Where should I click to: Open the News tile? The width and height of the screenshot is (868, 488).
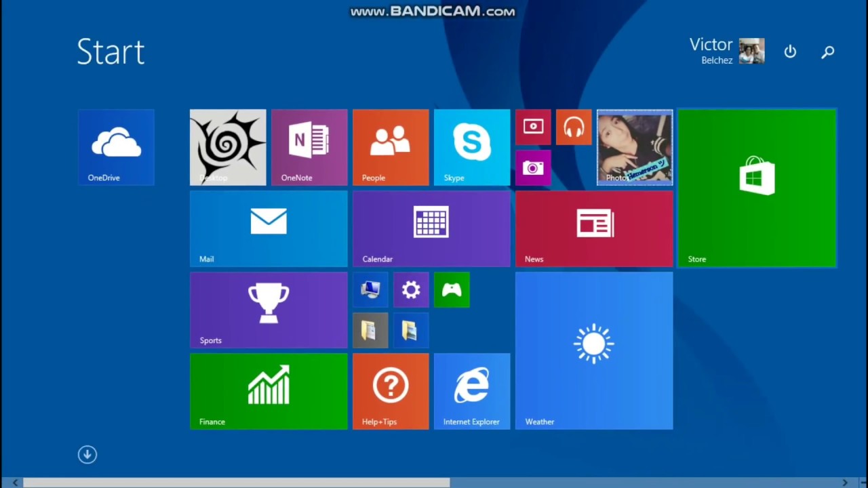coord(594,228)
